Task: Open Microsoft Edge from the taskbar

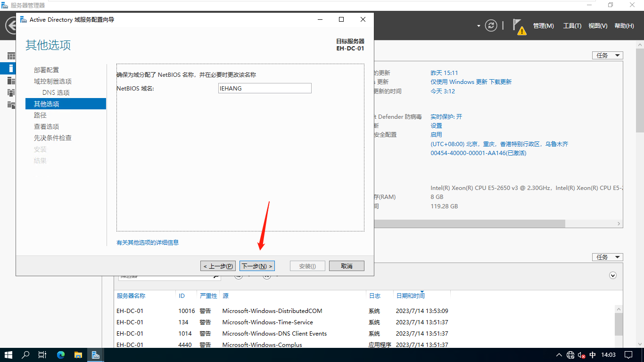Action: click(61, 355)
